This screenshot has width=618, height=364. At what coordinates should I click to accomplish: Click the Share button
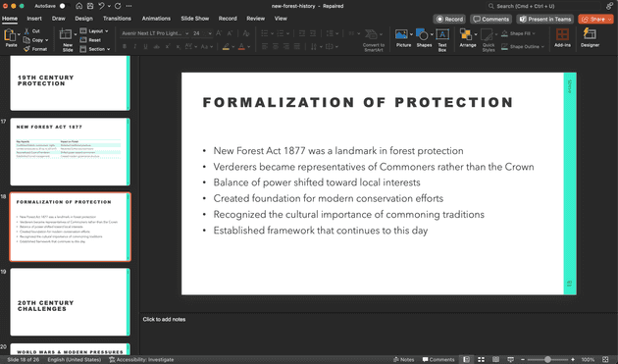point(595,19)
